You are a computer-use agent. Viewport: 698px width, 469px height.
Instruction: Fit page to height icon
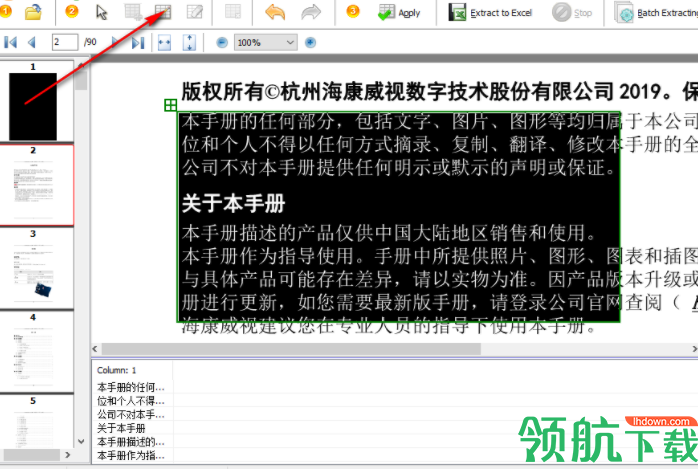click(190, 43)
